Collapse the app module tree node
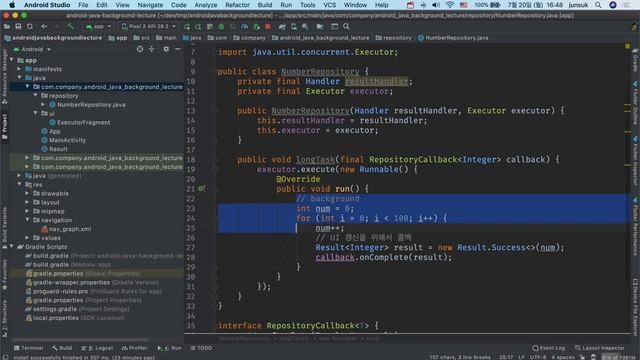Viewport: 640px width, 360px height. (x=12, y=60)
